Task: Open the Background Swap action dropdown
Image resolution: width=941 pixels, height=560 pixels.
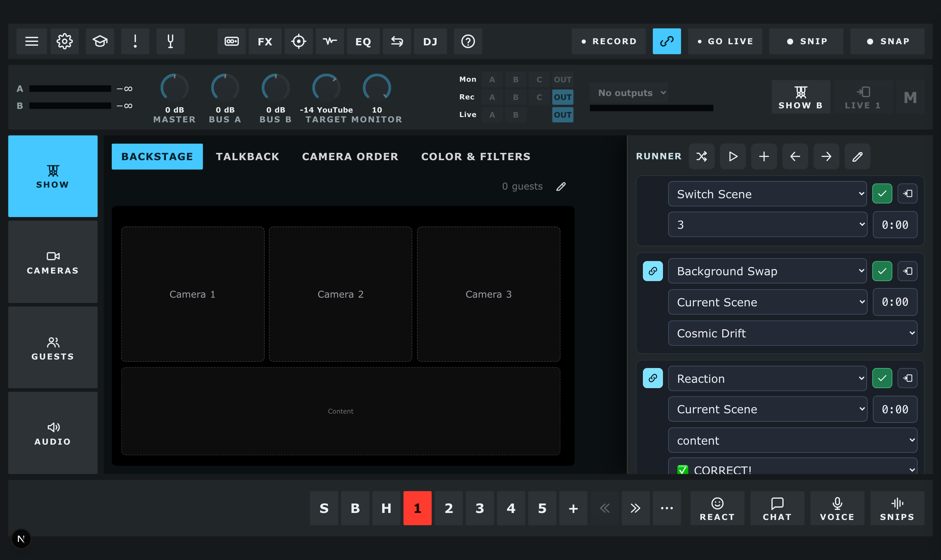Action: coord(767,271)
